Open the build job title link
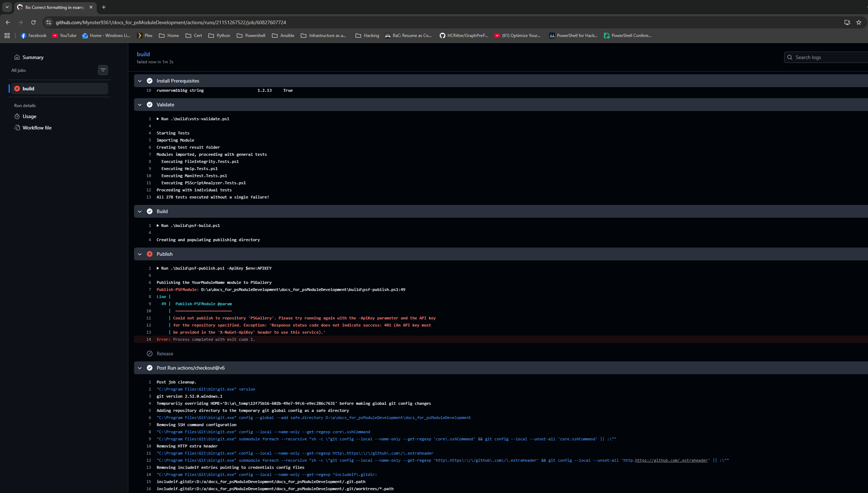The width and height of the screenshot is (868, 493). tap(143, 54)
